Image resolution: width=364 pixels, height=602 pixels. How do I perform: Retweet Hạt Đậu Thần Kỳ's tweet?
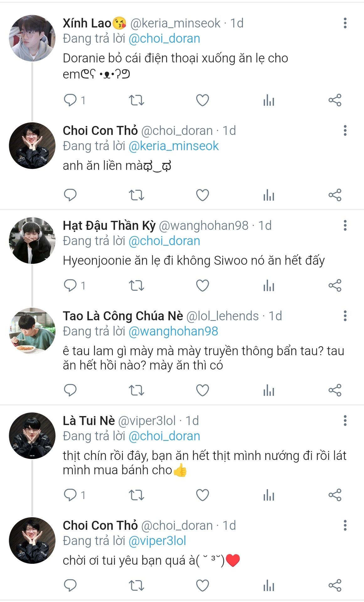tap(136, 286)
